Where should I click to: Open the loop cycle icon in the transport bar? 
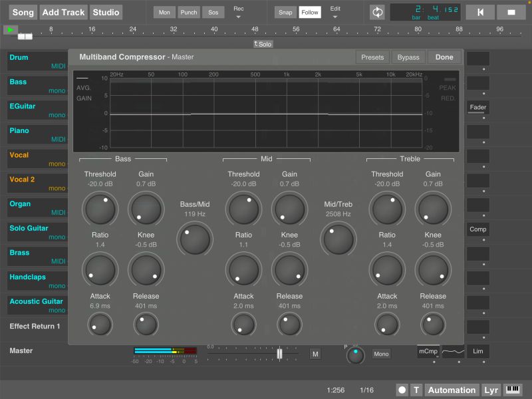click(x=376, y=12)
